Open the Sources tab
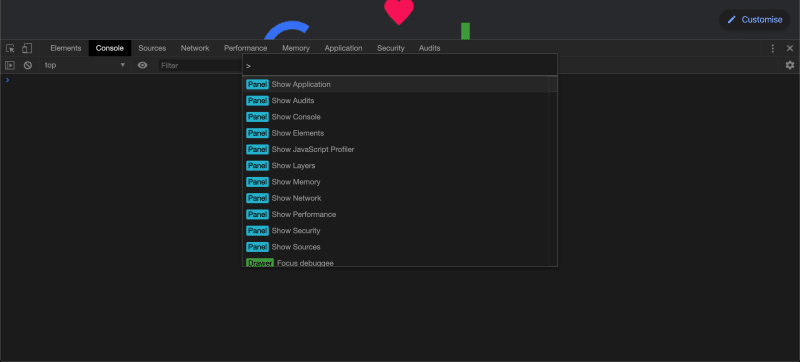This screenshot has height=362, width=800. (152, 48)
